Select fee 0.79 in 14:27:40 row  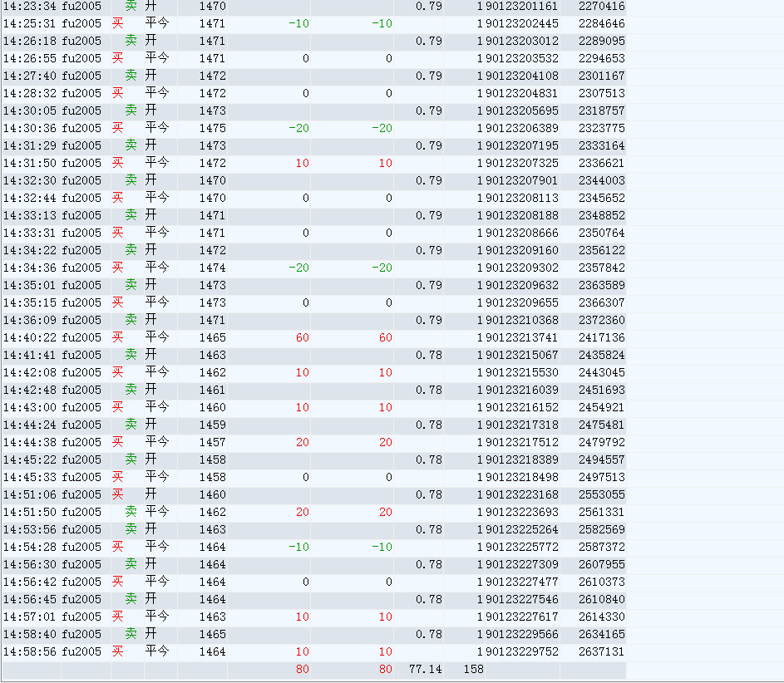[x=428, y=76]
